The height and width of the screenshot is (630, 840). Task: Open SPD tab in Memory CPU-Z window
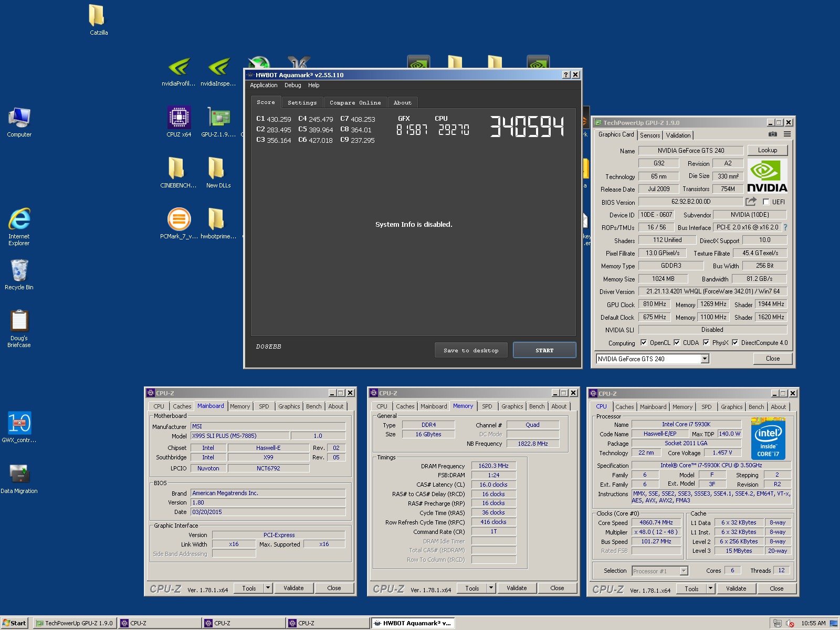click(487, 406)
